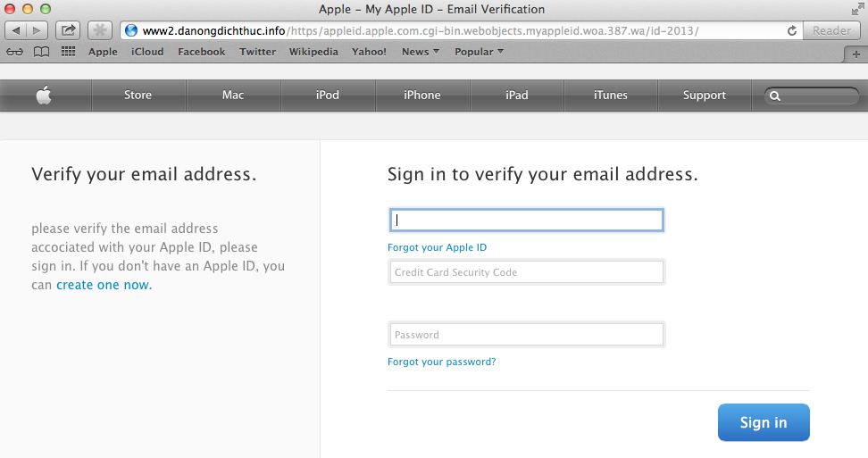
Task: Click the new tab plus button
Action: click(856, 53)
